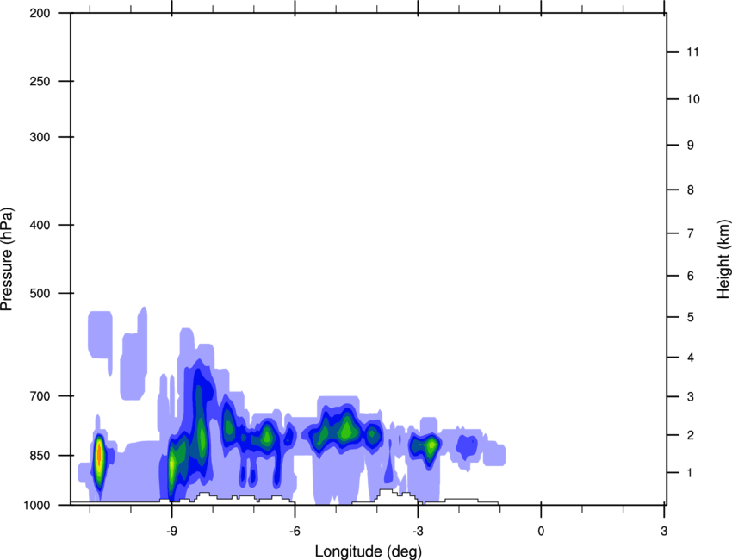Image resolution: width=732 pixels, height=560 pixels.
Task: Click the 'Height (km)' axis title
Action: (x=723, y=258)
